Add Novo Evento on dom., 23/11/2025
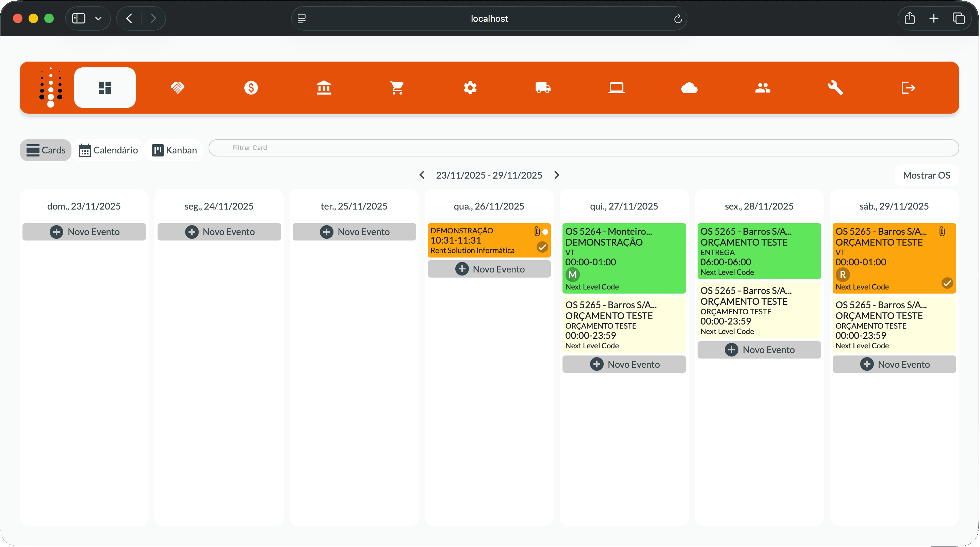The height and width of the screenshot is (547, 980). 84,232
